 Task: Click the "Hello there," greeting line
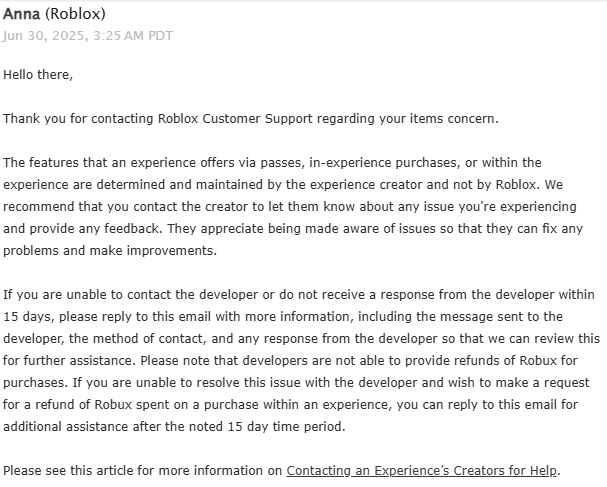coord(38,74)
